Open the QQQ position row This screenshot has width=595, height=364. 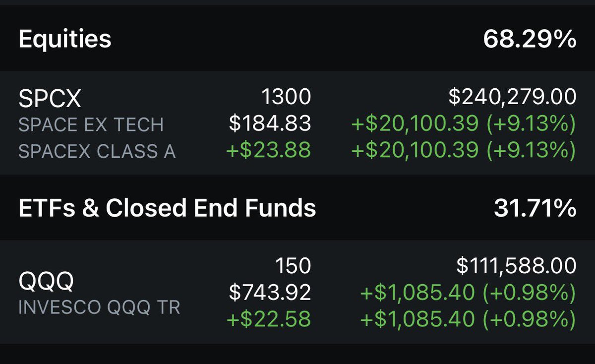tap(297, 292)
